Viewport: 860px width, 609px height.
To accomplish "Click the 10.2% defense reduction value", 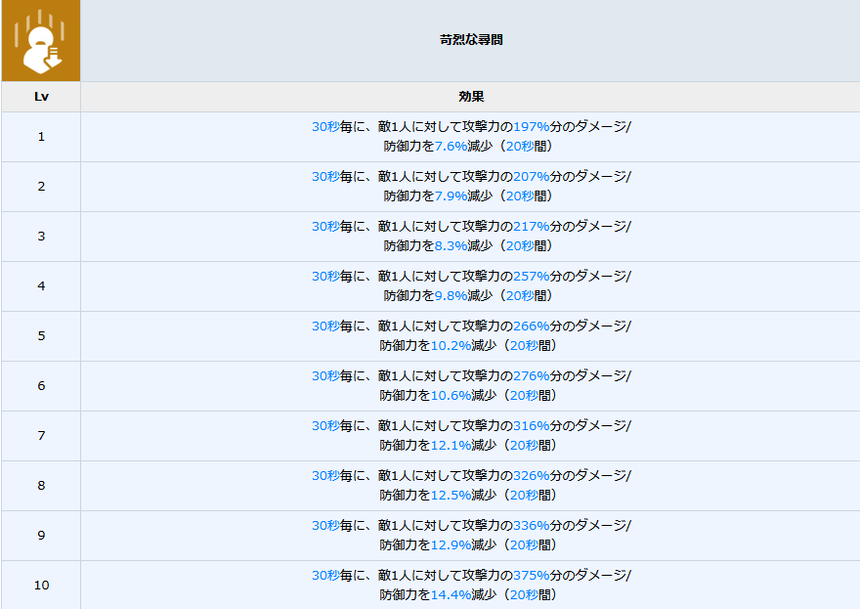I will [x=451, y=346].
